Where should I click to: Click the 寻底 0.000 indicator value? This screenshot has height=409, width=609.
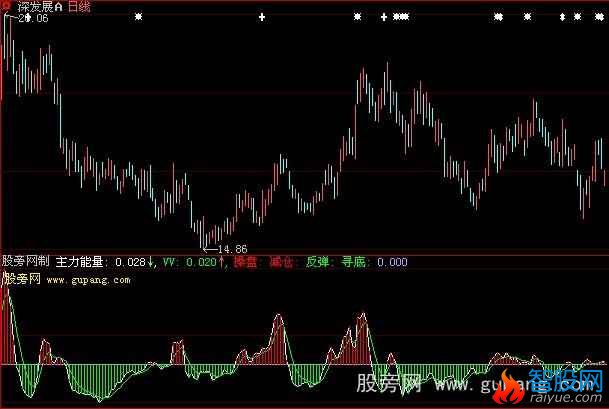[x=374, y=262]
